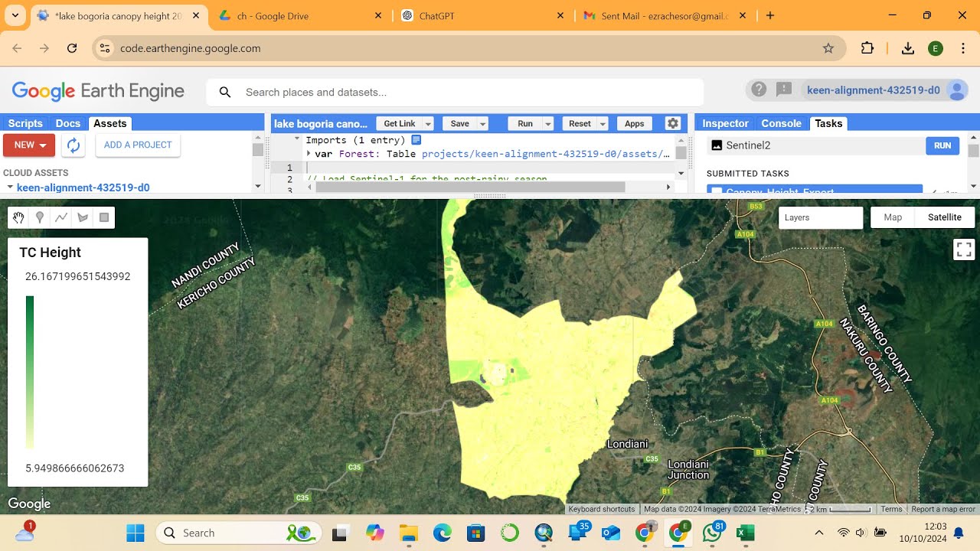Bookmark this page with the star
The image size is (980, 551).
[828, 48]
